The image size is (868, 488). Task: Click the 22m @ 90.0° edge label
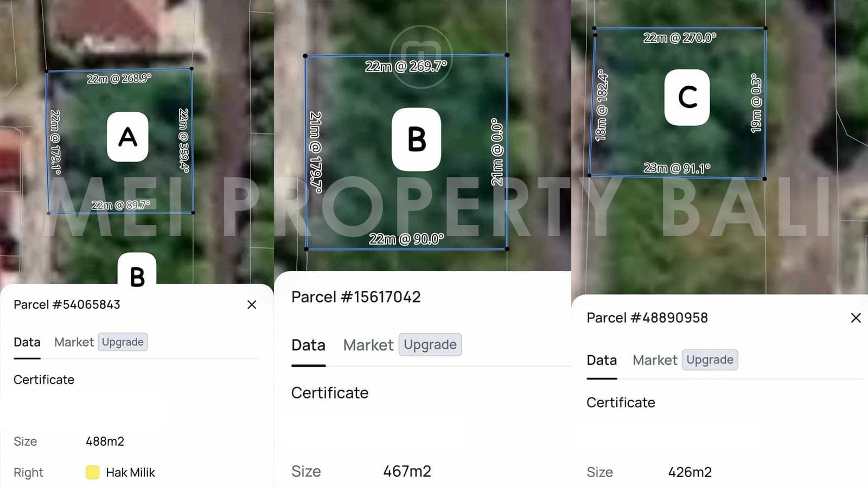pos(406,239)
